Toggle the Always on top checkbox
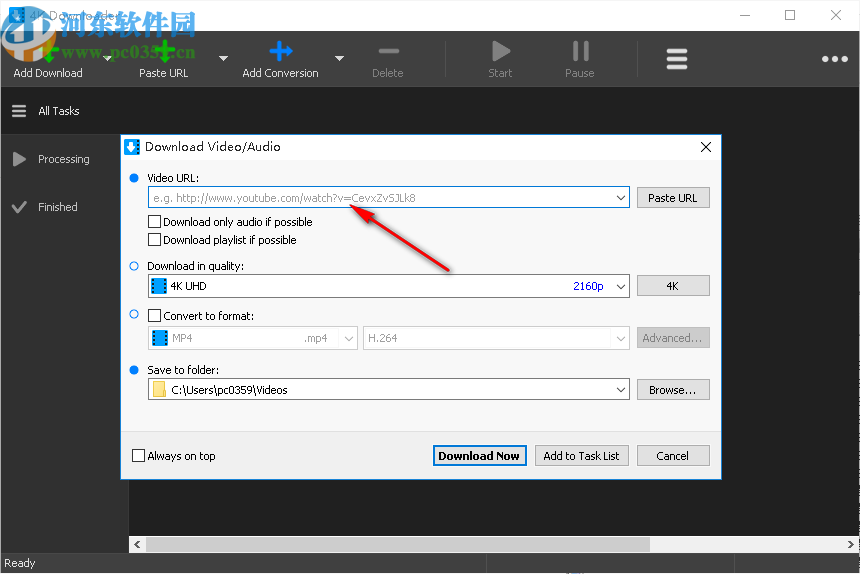This screenshot has width=860, height=574. click(139, 456)
